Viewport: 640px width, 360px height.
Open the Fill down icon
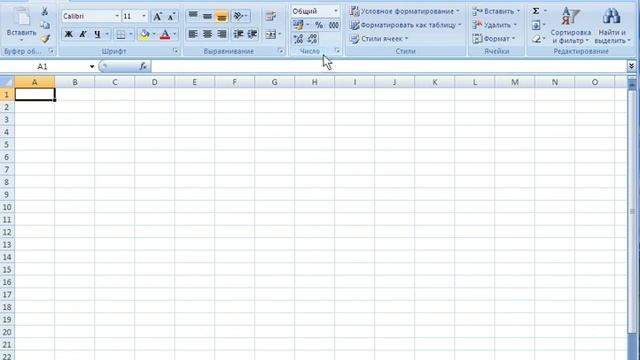tap(536, 25)
